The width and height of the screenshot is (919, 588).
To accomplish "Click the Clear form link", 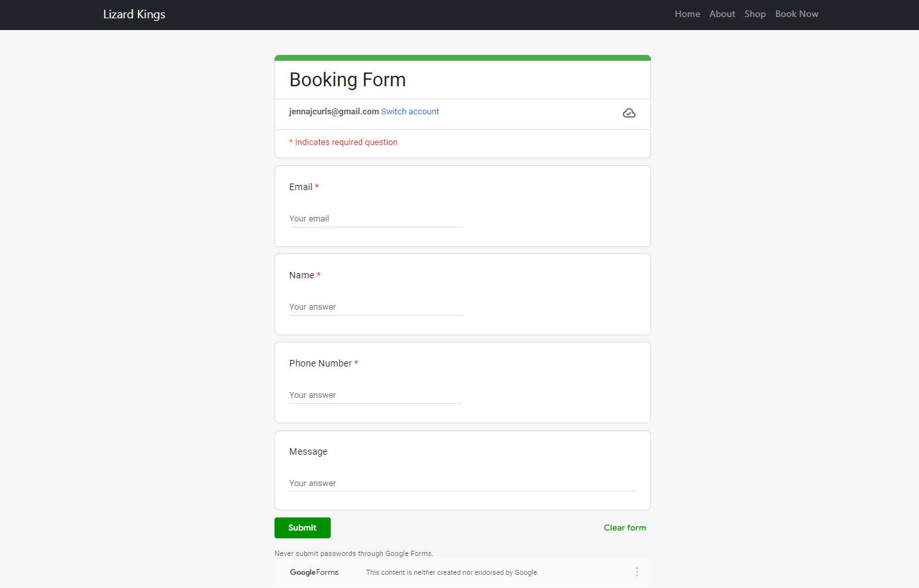I will [624, 528].
